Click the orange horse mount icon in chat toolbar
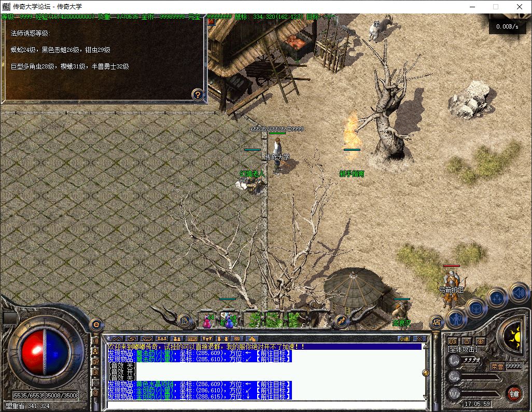This screenshot has height=412, width=532. point(252,339)
